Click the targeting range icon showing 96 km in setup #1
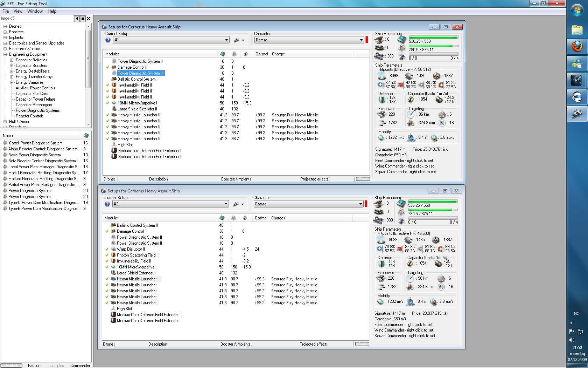The image size is (588, 368). (411, 114)
